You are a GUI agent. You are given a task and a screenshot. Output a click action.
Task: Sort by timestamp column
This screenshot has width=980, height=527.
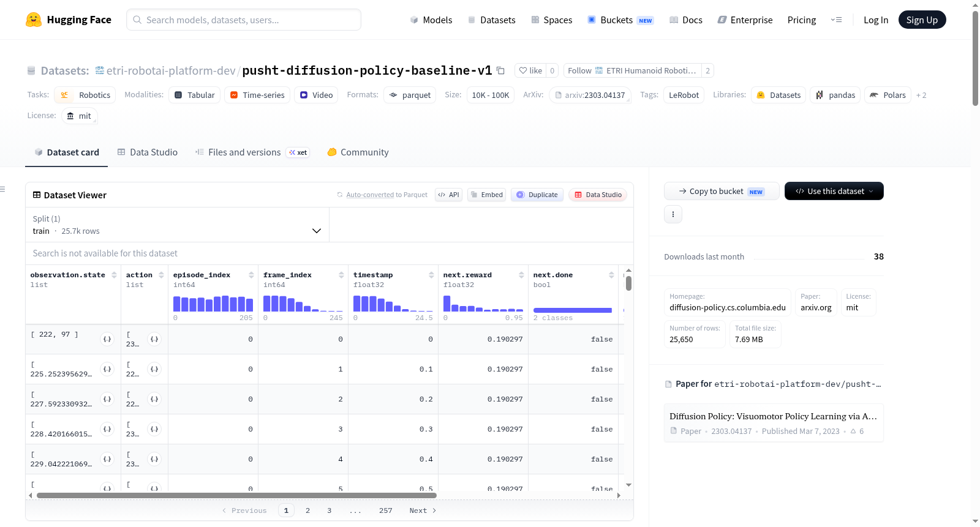[431, 275]
